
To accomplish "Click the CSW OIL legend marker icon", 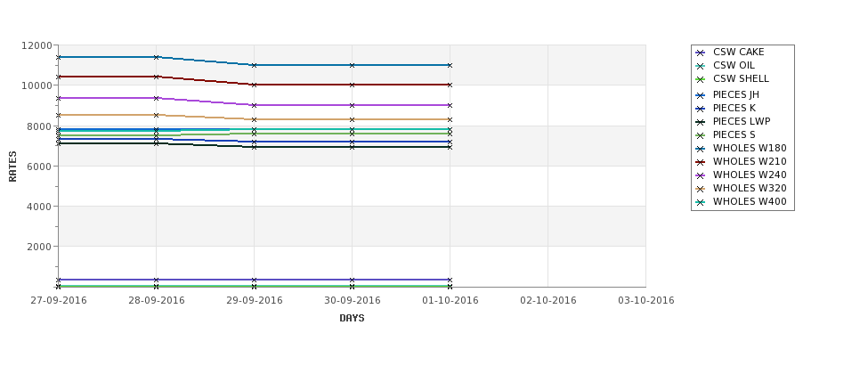I will coord(701,66).
